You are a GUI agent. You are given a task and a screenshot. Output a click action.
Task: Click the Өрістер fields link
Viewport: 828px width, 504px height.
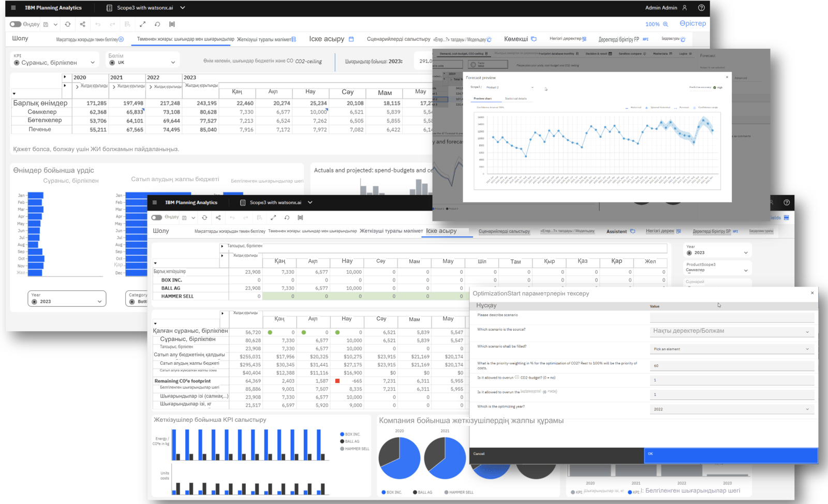coord(692,23)
